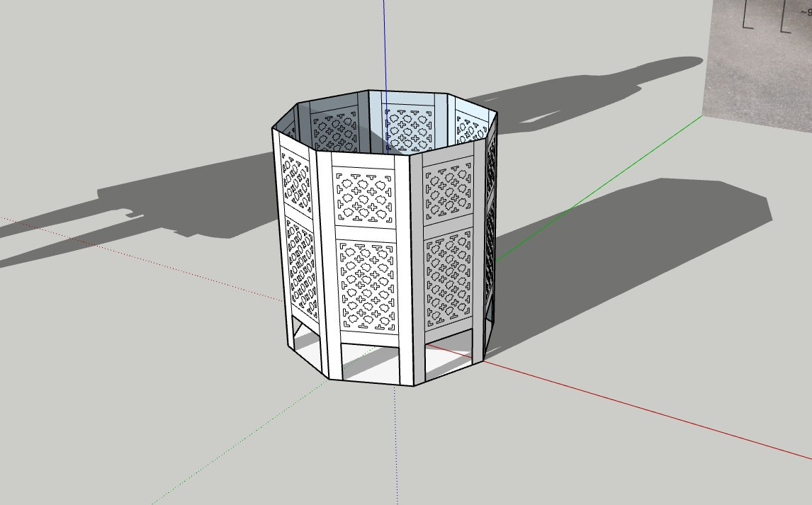Select the front center panel's upper lattice
The width and height of the screenshot is (812, 505).
click(363, 196)
